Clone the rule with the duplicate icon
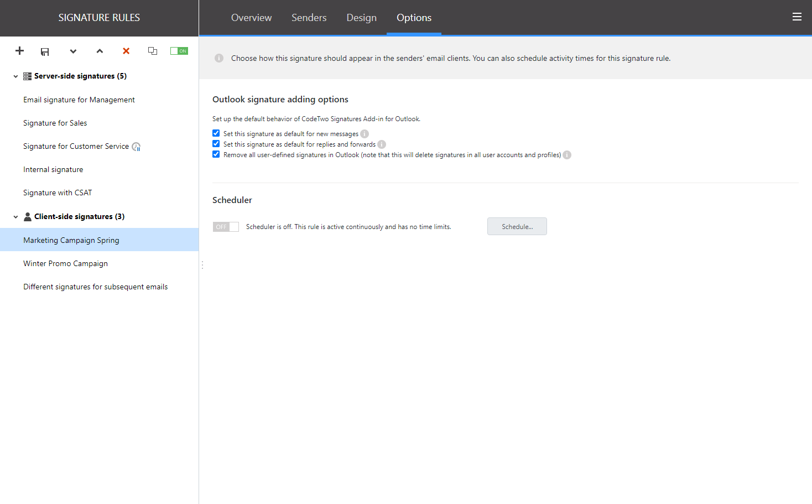The height and width of the screenshot is (504, 812). [x=153, y=51]
